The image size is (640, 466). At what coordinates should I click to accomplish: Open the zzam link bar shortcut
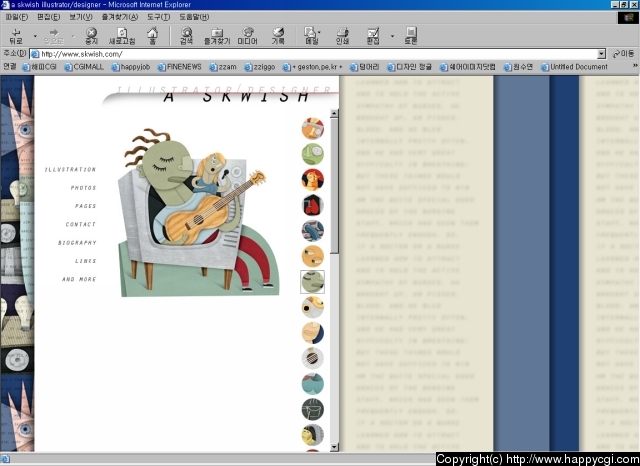(223, 67)
